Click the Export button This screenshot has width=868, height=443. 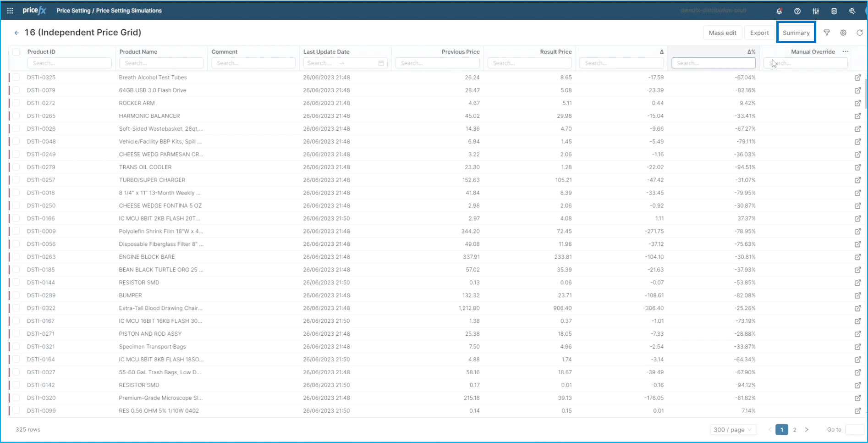pos(759,33)
